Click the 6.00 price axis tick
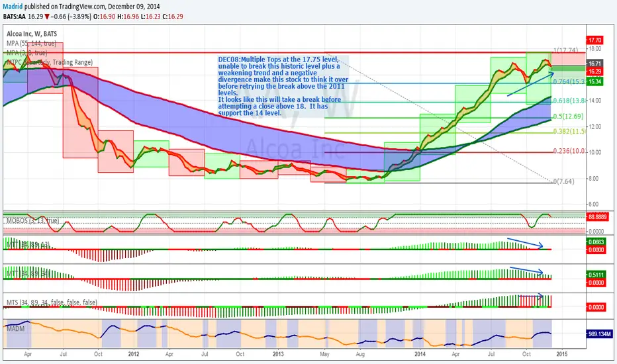 coord(593,205)
